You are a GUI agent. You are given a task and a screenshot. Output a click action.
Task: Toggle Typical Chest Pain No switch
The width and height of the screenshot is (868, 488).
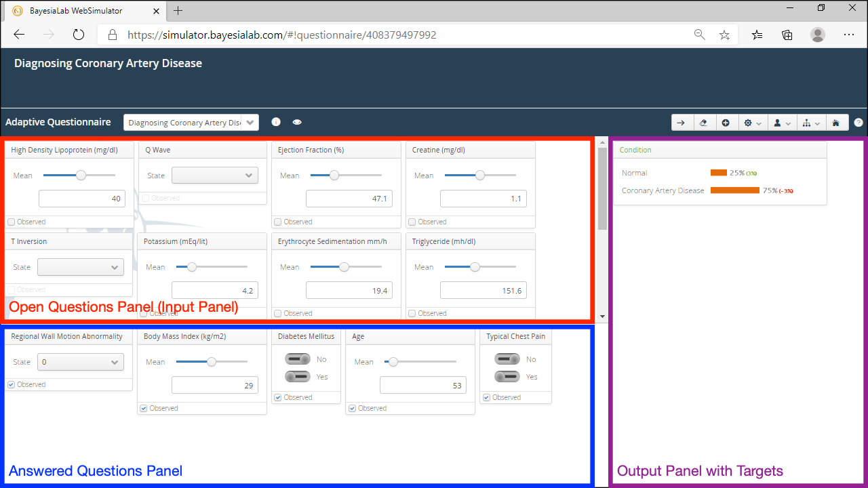click(x=507, y=359)
